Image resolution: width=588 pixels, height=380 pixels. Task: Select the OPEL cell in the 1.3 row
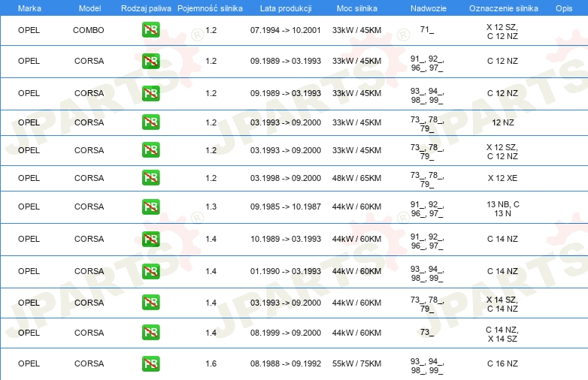(x=29, y=207)
